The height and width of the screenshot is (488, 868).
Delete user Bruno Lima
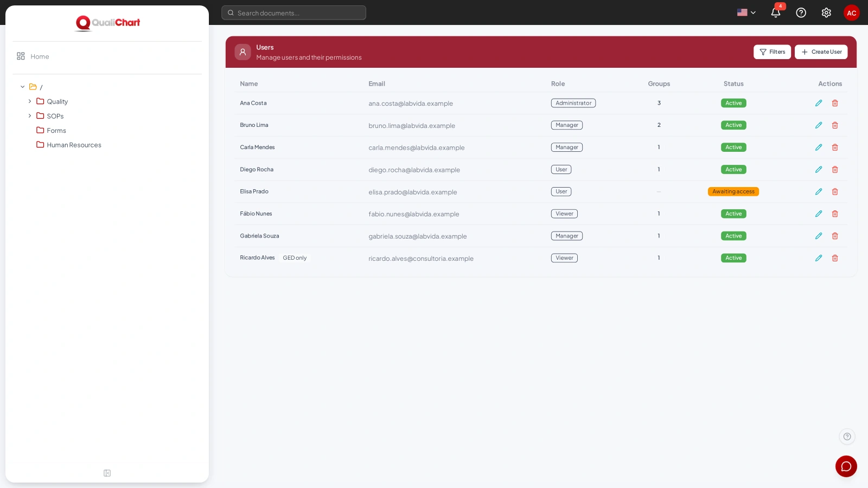tap(835, 125)
